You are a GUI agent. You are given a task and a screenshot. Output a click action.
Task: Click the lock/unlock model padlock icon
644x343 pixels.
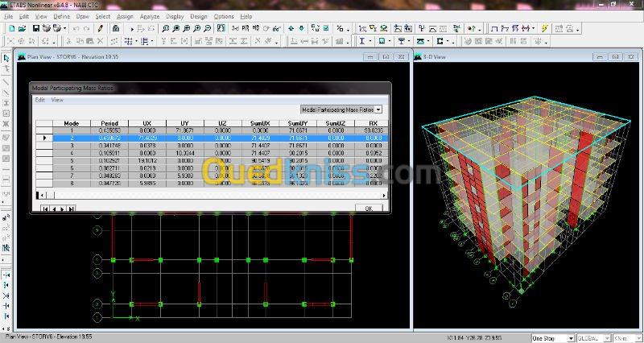click(x=116, y=28)
